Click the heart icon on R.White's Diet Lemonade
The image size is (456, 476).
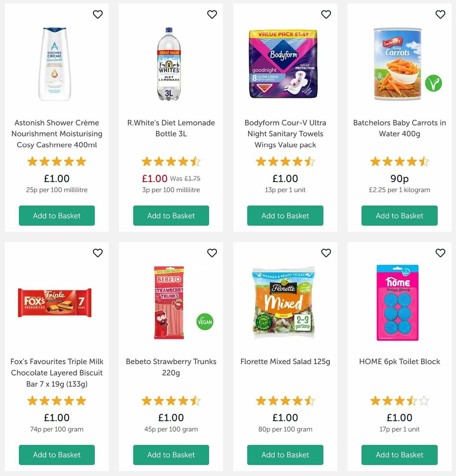coord(212,14)
